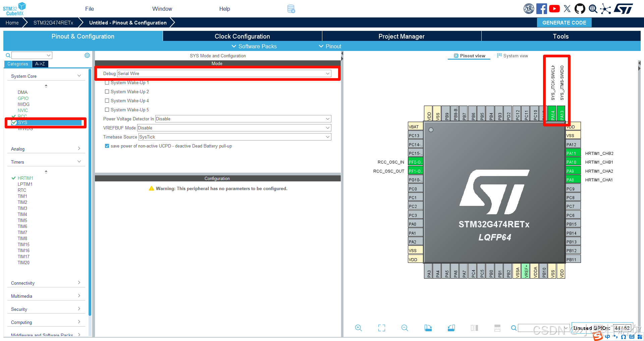The width and height of the screenshot is (644, 341).
Task: Zoom in on the pinout view
Action: tap(358, 328)
